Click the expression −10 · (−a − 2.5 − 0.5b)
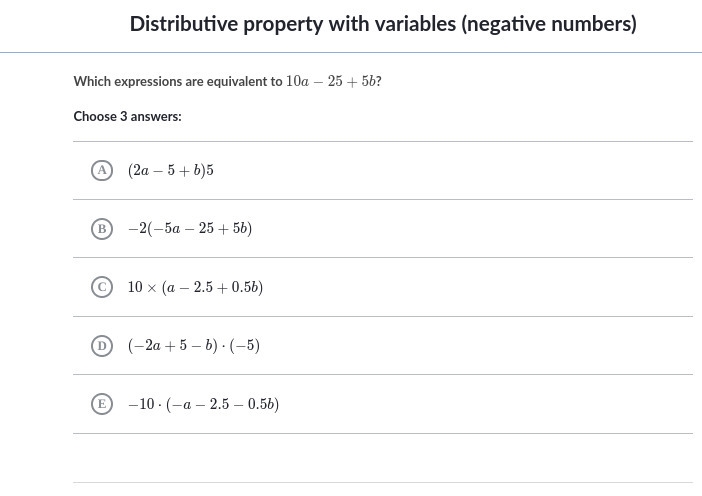 click(203, 404)
